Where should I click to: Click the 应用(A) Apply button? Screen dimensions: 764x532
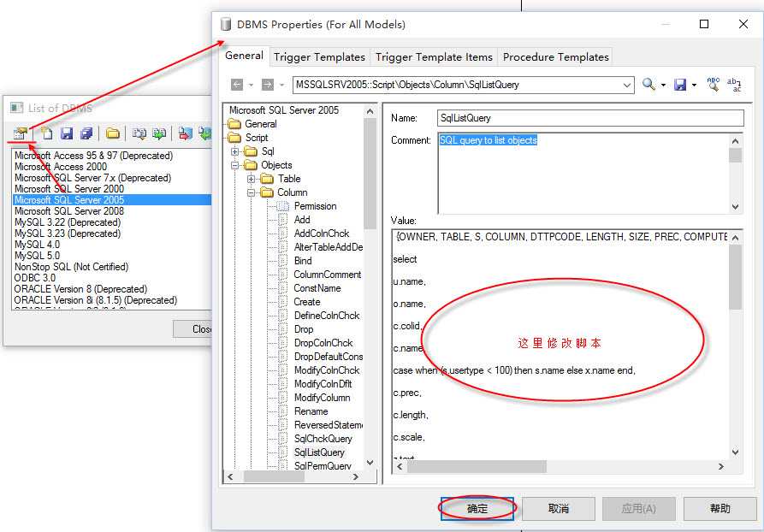[x=639, y=509]
